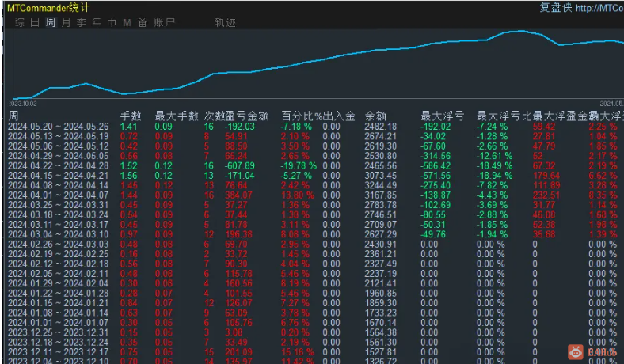Select row 2023.12.11 ~ 2023.12.17
Screen dimensions: 624x364
pyautogui.click(x=313, y=352)
